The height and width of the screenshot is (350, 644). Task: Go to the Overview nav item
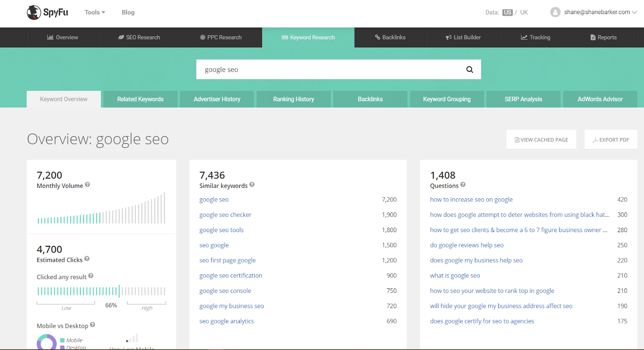tap(62, 37)
